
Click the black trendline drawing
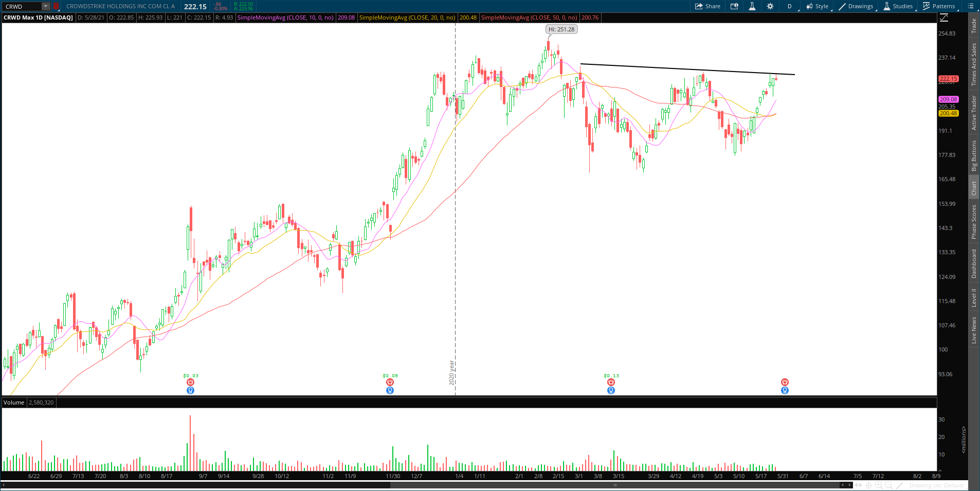point(687,69)
